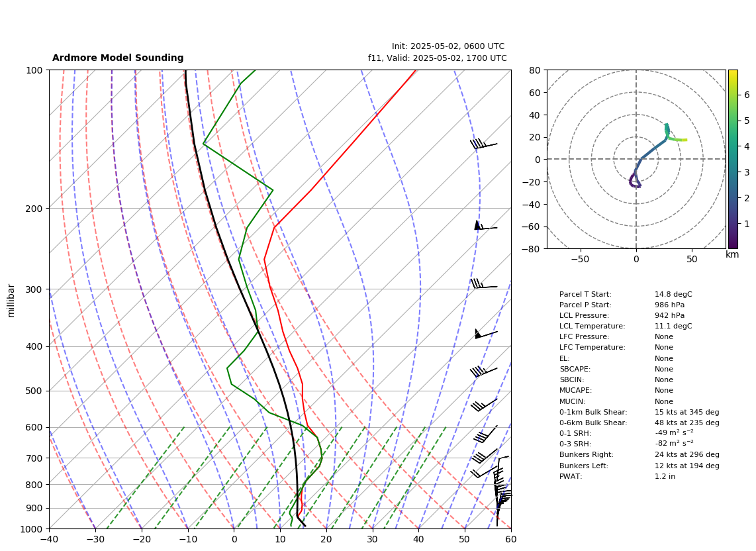Image resolution: width=756 pixels, height=551 pixels.
Task: Click the 0-6km Bulk Shear value
Action: [686, 423]
